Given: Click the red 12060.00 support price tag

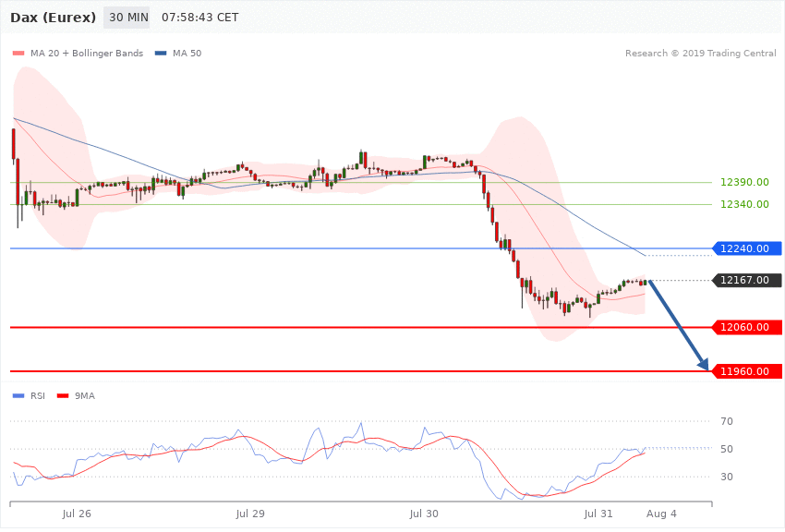Looking at the screenshot, I should coord(746,327).
